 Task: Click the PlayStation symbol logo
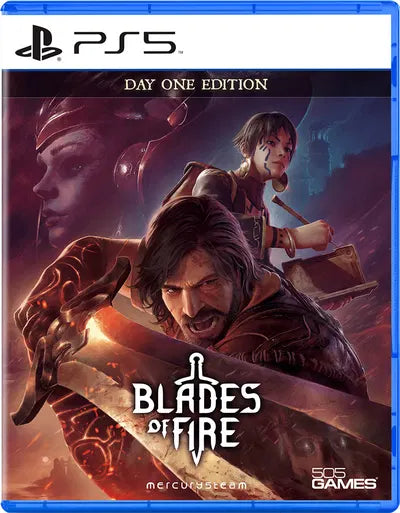pyautogui.click(x=39, y=43)
